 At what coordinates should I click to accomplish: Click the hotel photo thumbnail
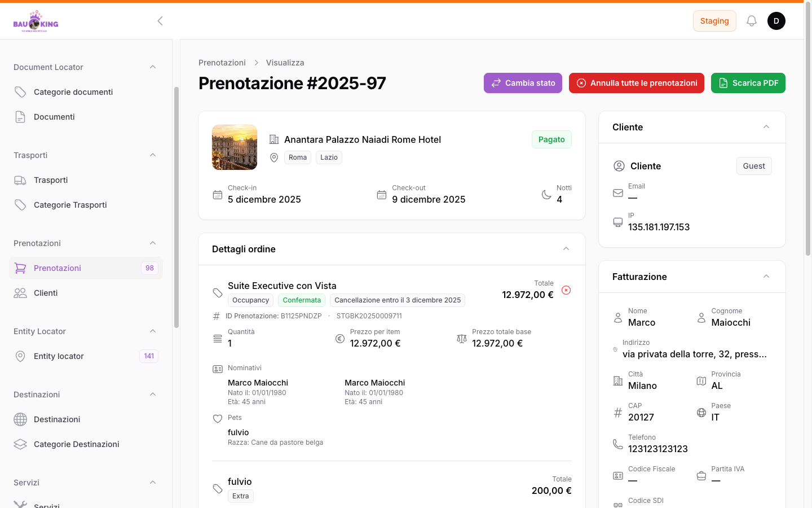click(x=235, y=147)
